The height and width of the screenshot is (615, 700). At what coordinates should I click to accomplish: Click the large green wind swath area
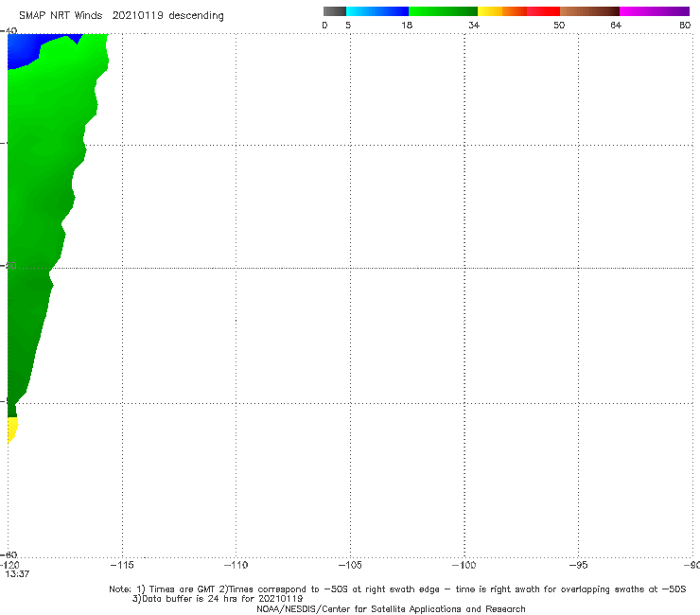pos(40,201)
